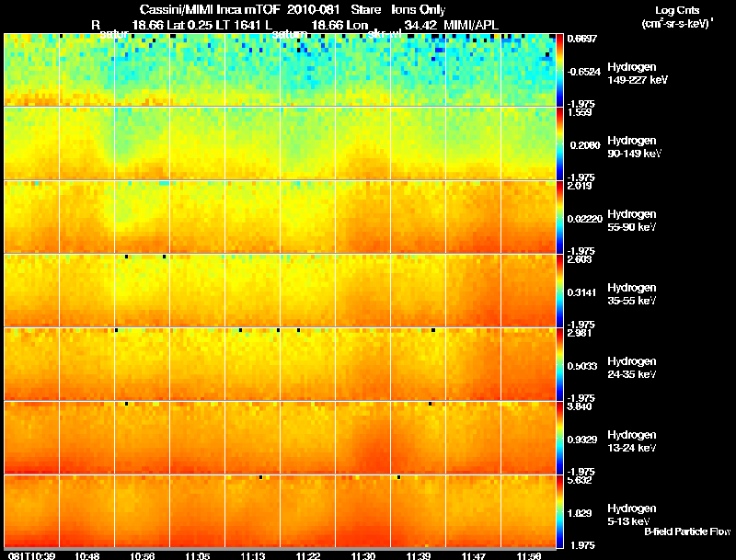
Task: Click the '1.559' color scale value
Action: (580, 112)
